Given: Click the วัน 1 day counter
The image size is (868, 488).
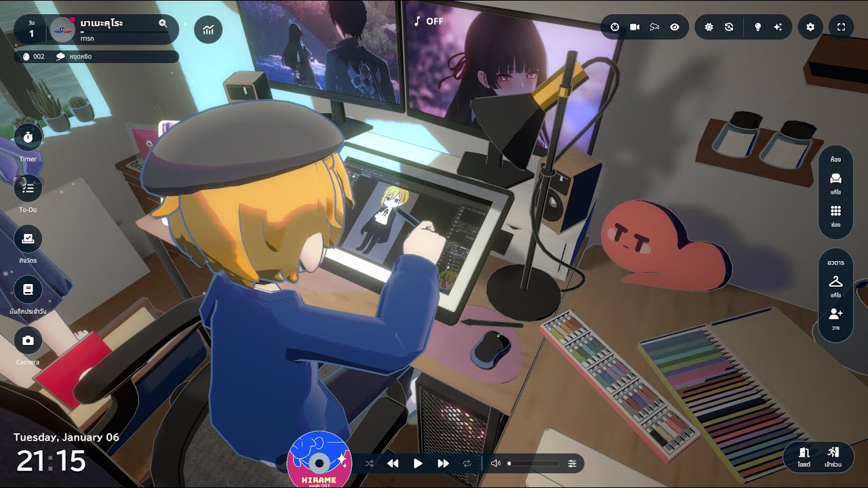Looking at the screenshot, I should point(31,30).
